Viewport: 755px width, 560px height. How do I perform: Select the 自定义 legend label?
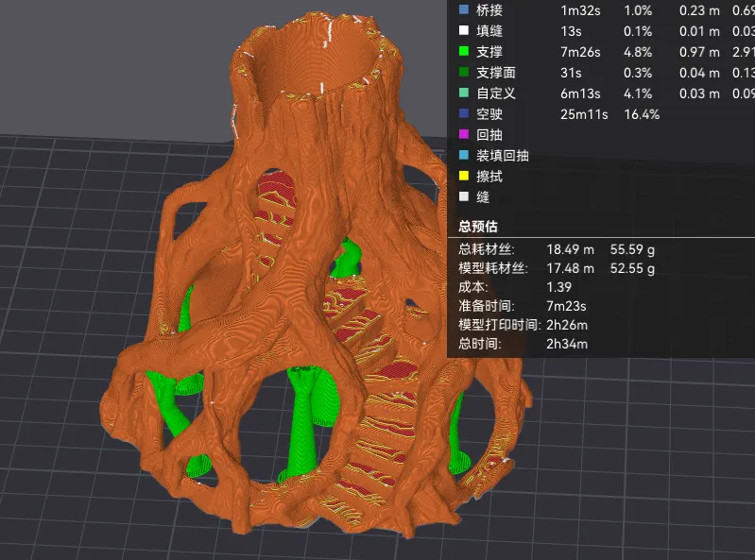click(496, 93)
